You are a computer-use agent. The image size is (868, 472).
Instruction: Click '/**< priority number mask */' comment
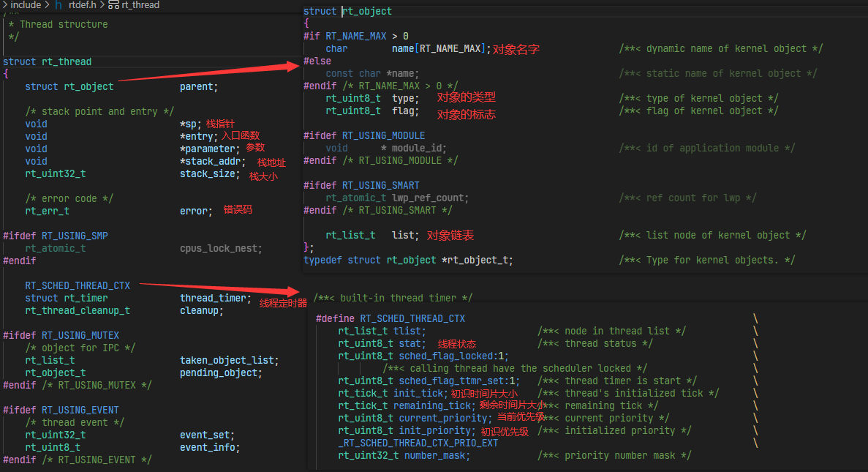pos(614,455)
